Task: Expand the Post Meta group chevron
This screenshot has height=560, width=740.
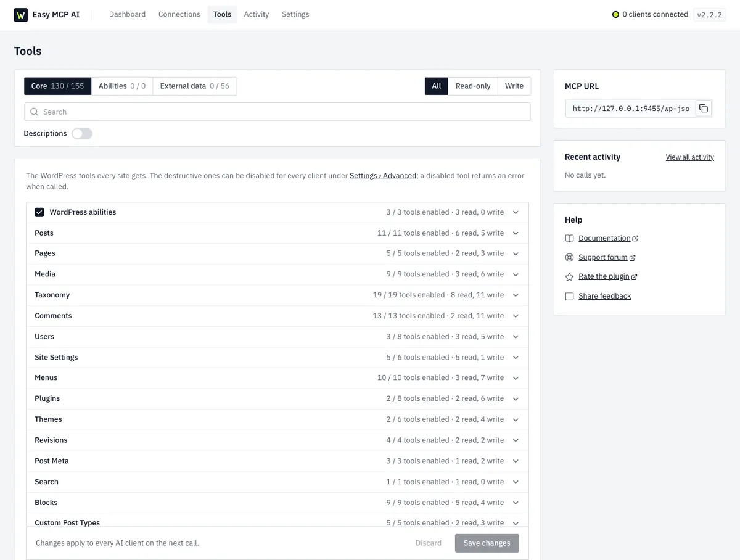Action: [x=516, y=461]
